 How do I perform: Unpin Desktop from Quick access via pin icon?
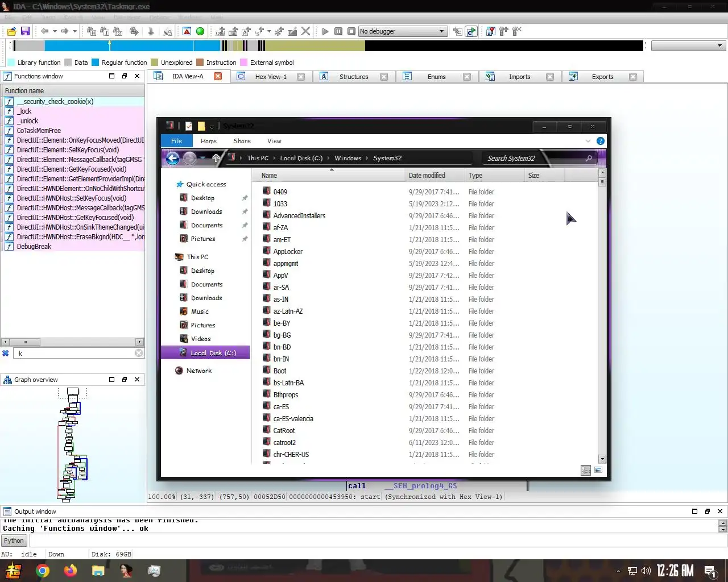245,198
